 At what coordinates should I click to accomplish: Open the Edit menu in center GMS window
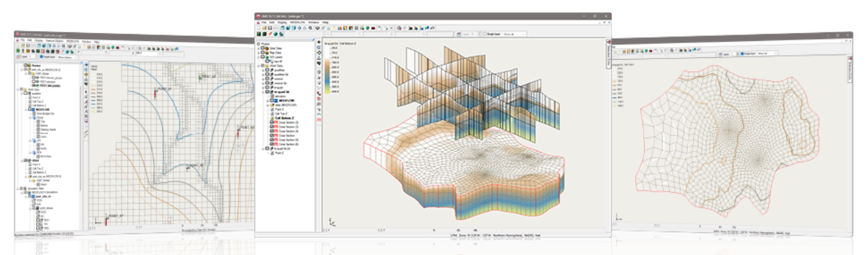(272, 22)
